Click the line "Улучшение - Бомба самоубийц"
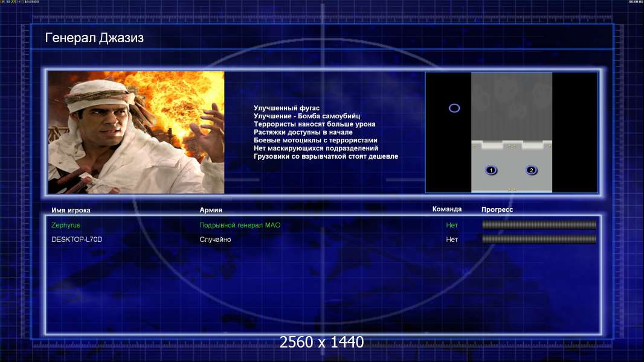Viewport: 644px width, 362px height. tap(307, 116)
